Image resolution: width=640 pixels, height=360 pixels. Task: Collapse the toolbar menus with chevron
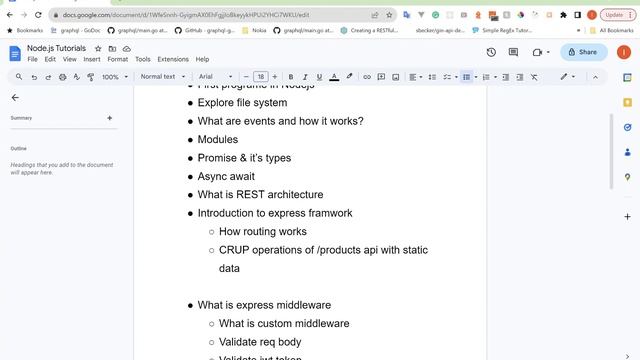tap(595, 77)
